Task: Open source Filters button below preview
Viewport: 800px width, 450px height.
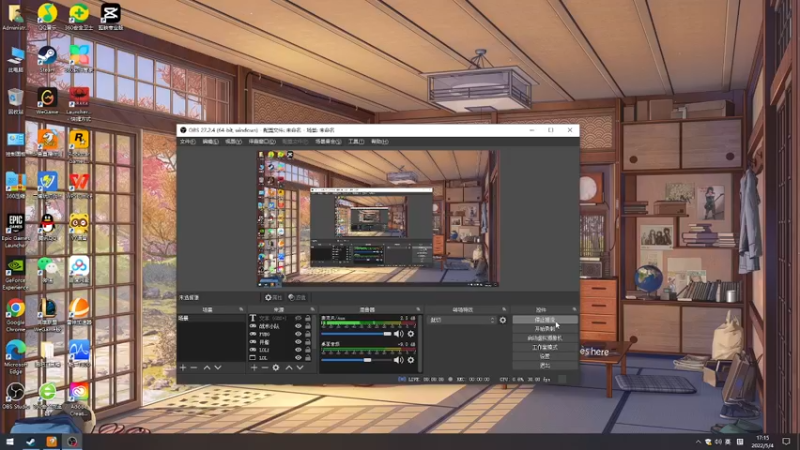Action: [296, 297]
